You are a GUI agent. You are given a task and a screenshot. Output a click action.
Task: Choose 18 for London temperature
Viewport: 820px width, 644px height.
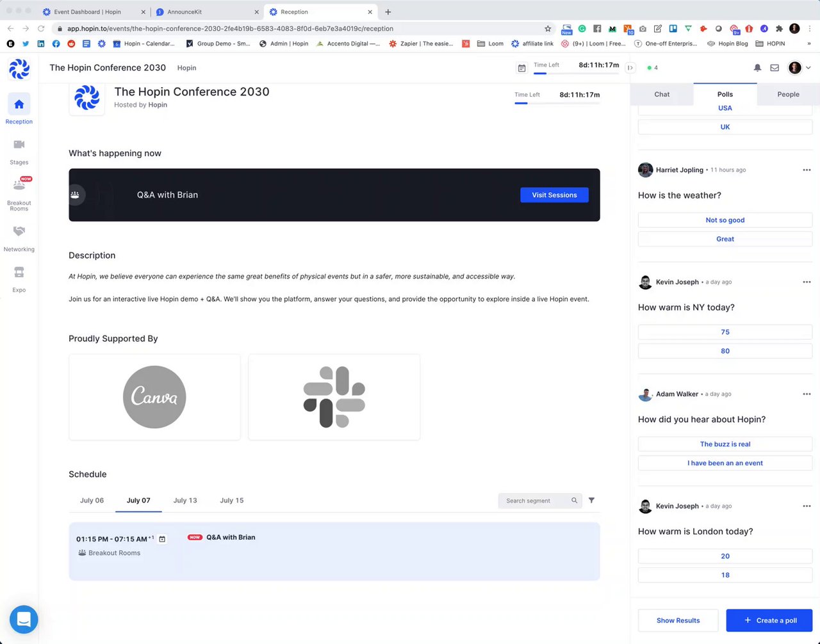coord(725,575)
